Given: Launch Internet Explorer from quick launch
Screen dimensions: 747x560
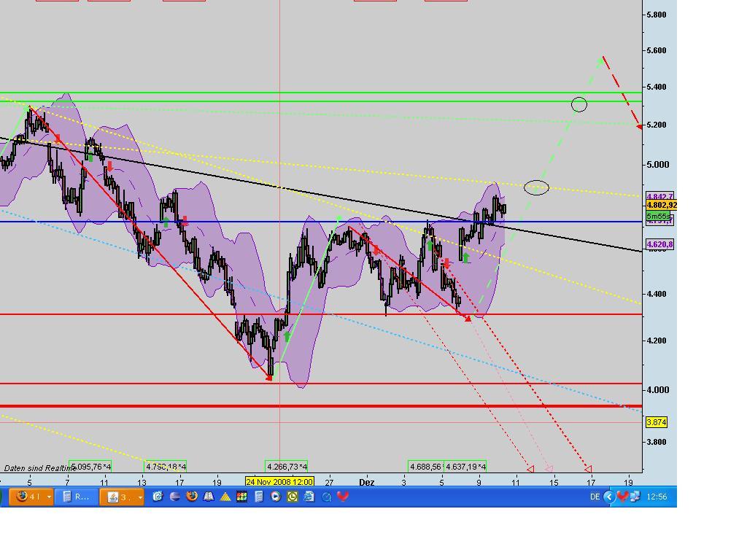Looking at the screenshot, I should tap(309, 497).
